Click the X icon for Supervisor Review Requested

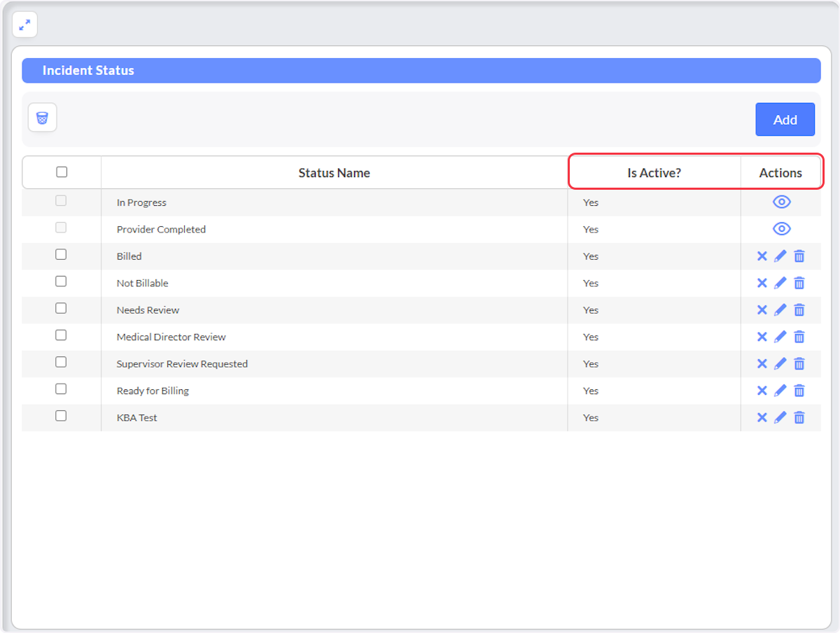pos(762,363)
